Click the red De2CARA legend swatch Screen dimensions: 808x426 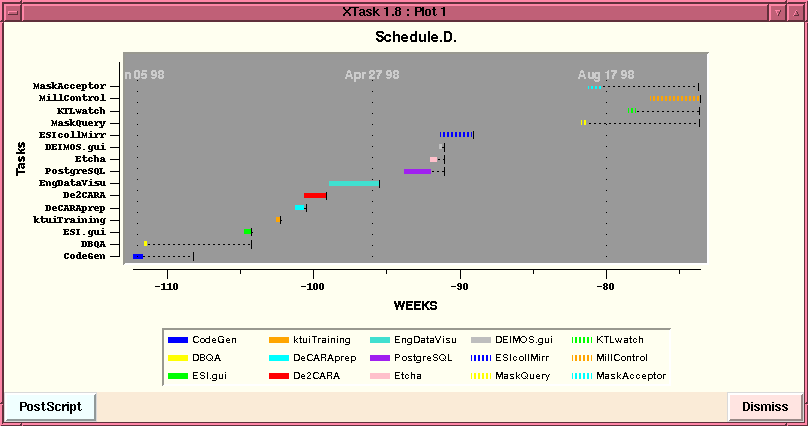279,376
